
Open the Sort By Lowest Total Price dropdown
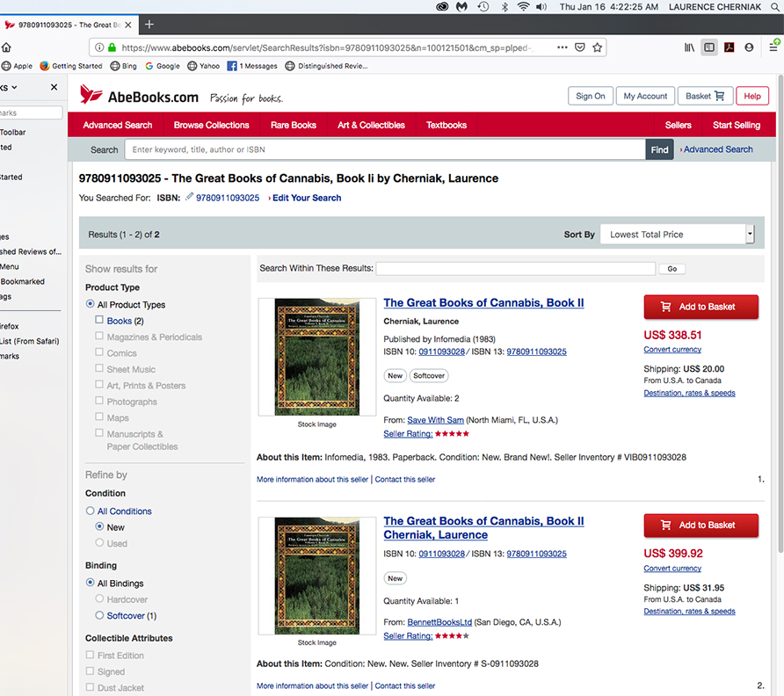pos(677,234)
